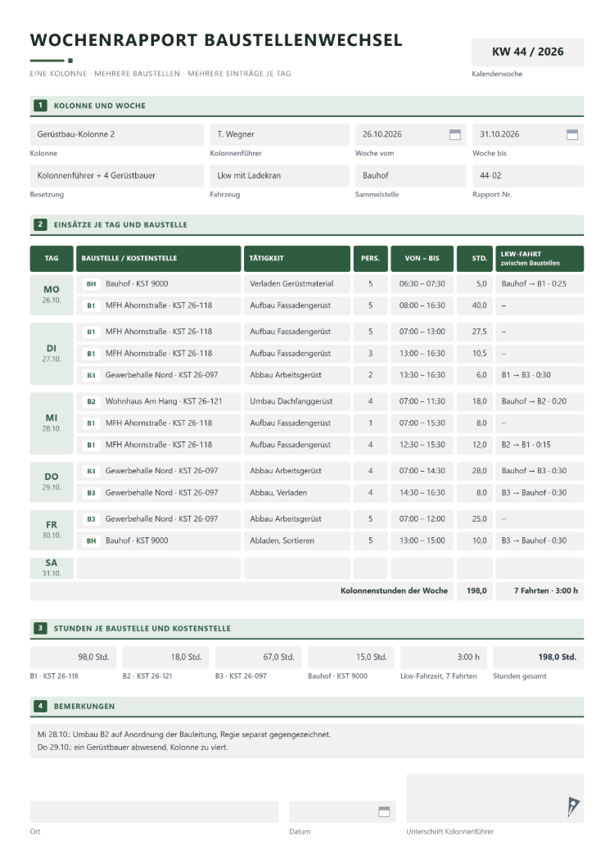
Task: Open calendar picker for Woche vom date
Action: 454,134
